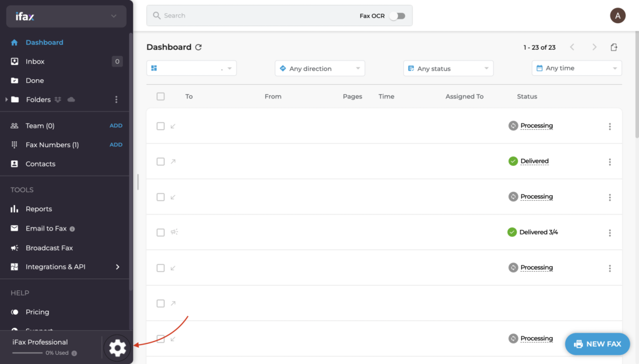
Task: Click the Status column header
Action: pos(527,97)
